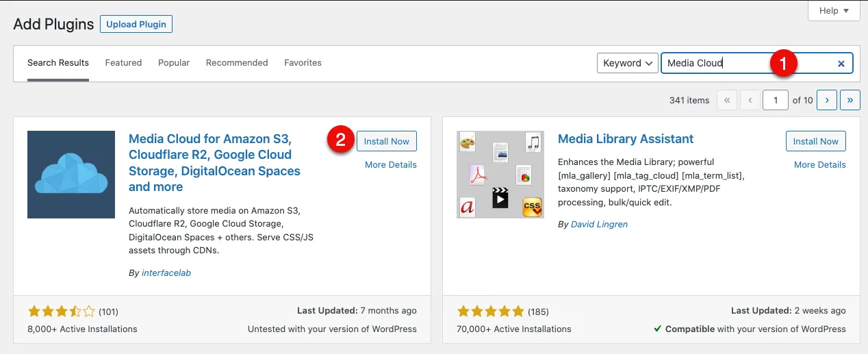Open the Help dropdown
Screen dimensions: 868x354
pos(834,11)
